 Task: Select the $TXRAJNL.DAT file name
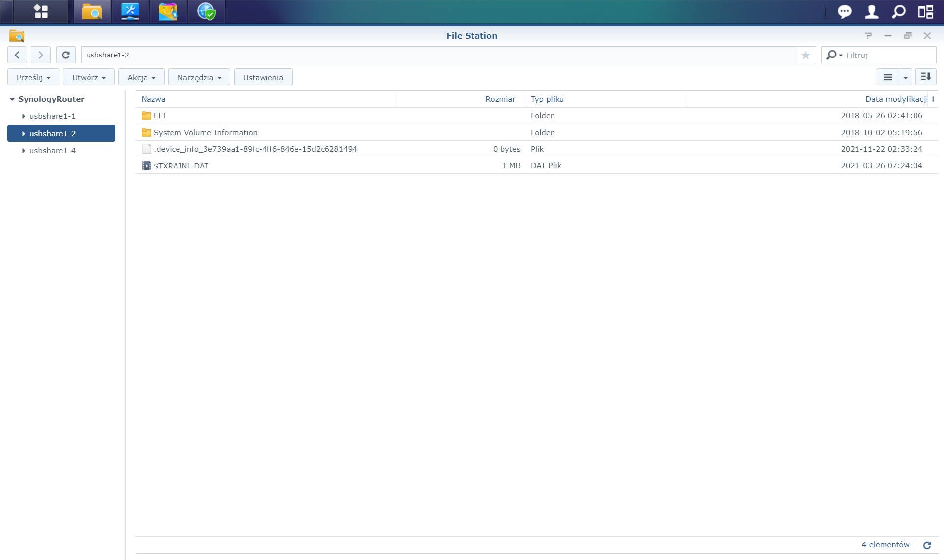[181, 166]
